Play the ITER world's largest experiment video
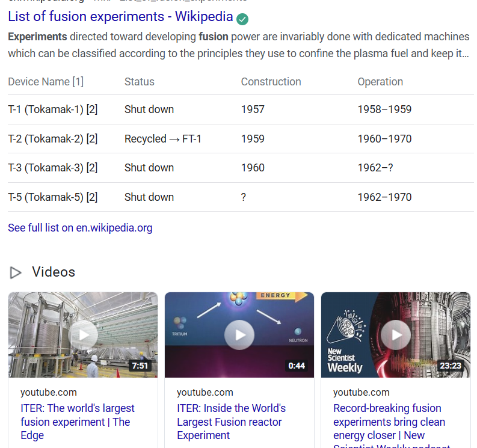 click(83, 335)
